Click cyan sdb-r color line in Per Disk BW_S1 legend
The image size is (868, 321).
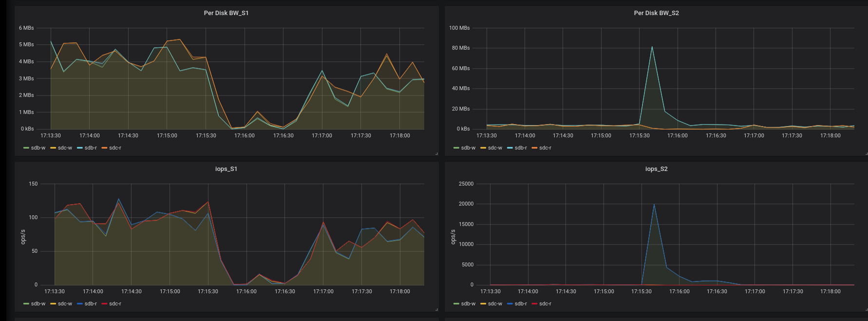(x=80, y=148)
